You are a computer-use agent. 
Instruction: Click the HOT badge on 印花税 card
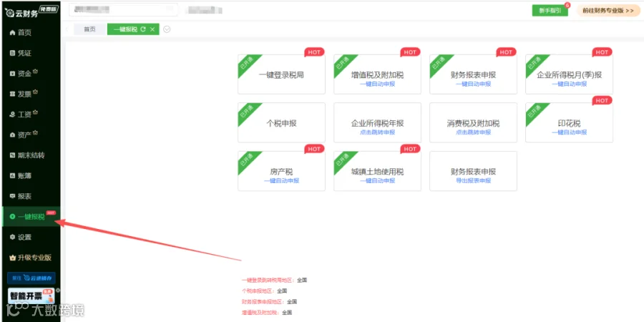click(x=602, y=101)
